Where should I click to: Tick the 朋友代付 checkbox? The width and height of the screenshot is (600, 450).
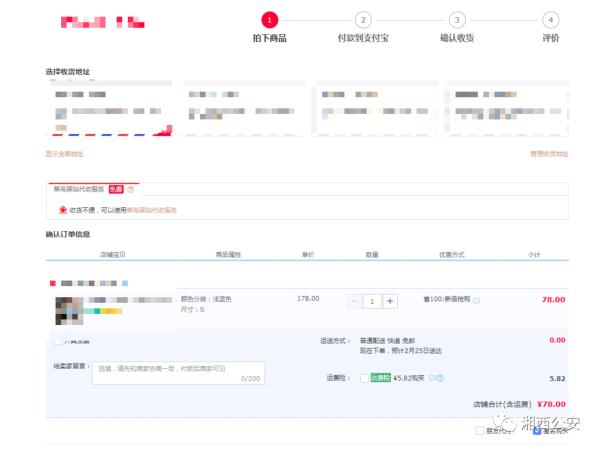pos(480,431)
